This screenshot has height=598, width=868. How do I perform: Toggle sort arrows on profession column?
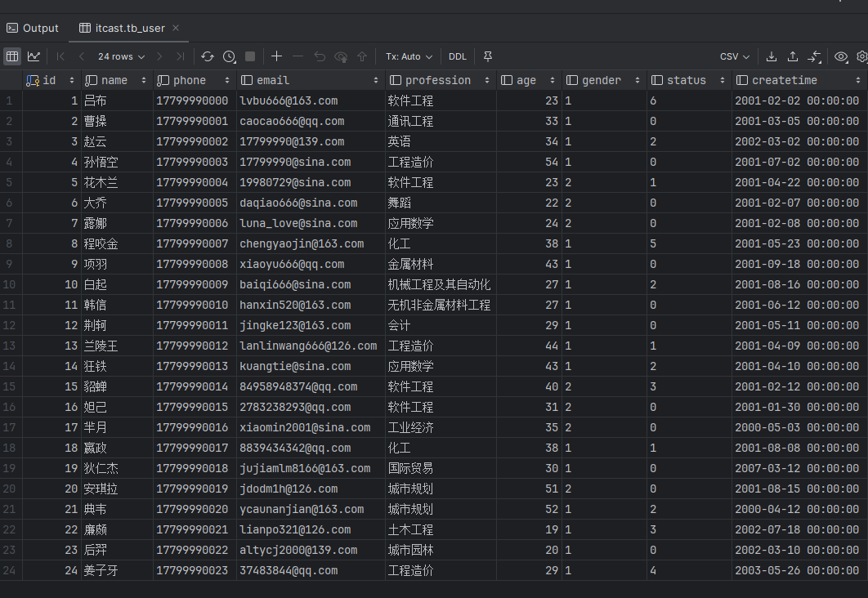[488, 80]
